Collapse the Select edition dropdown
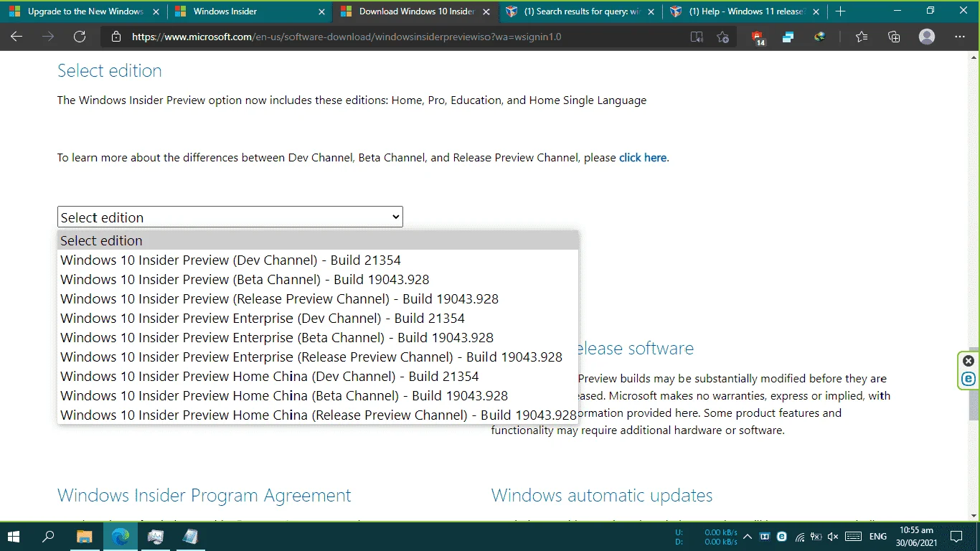Image resolution: width=980 pixels, height=551 pixels. pos(230,217)
